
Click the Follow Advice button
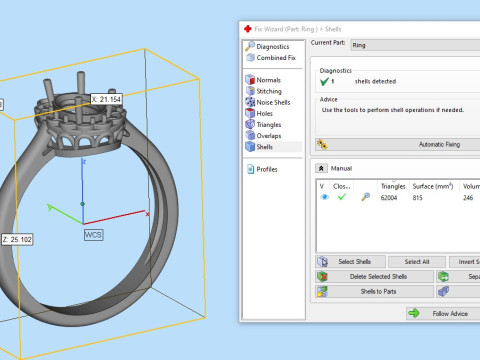pos(443,313)
